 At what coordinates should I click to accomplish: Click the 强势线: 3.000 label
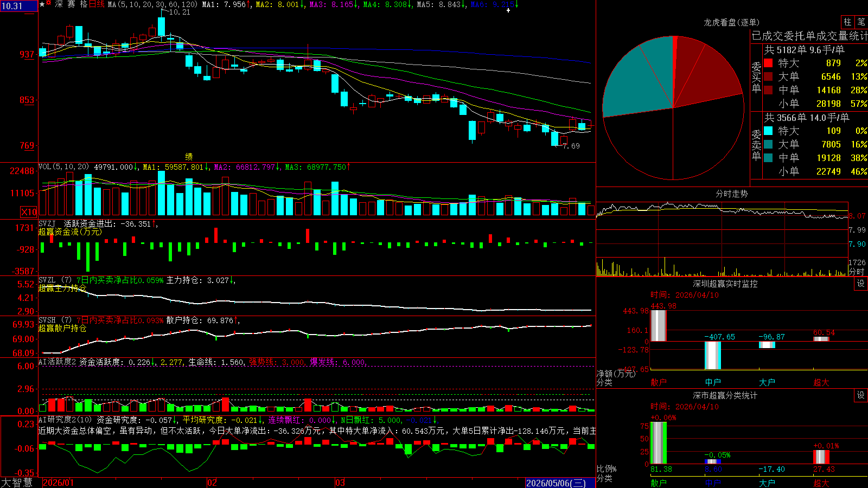point(277,362)
